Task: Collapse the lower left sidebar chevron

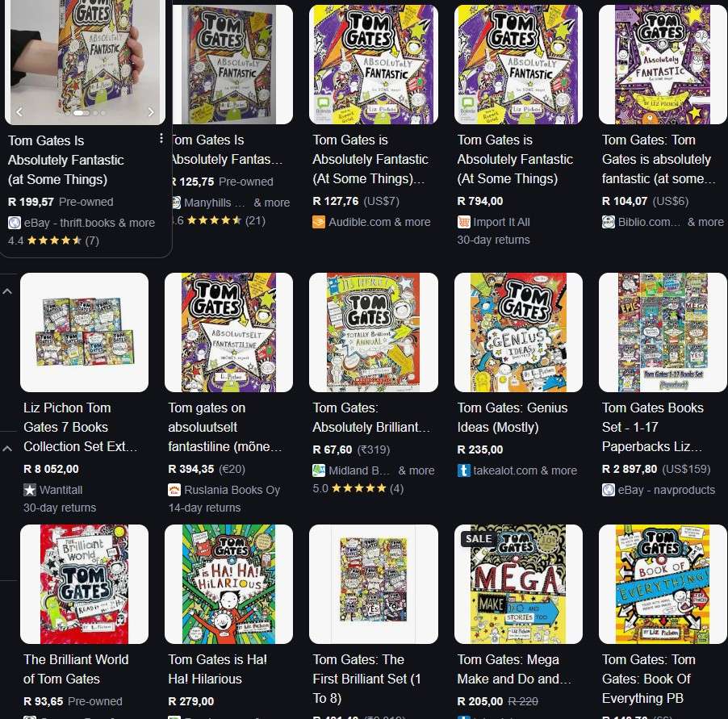Action: pos(7,449)
